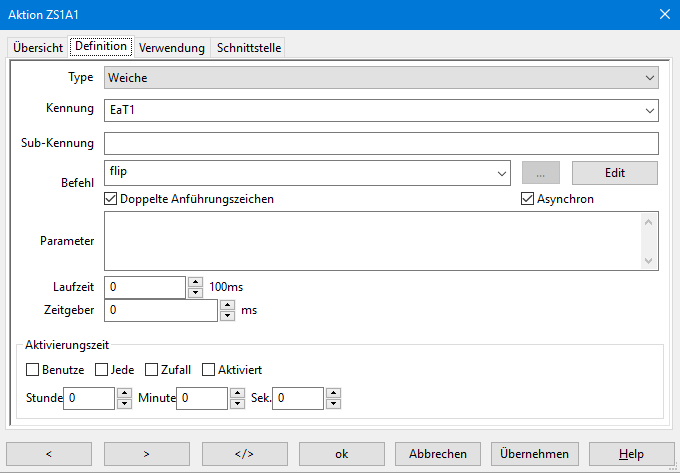Increase the Laufzeit spinner value
This screenshot has width=680, height=473.
pyautogui.click(x=195, y=282)
